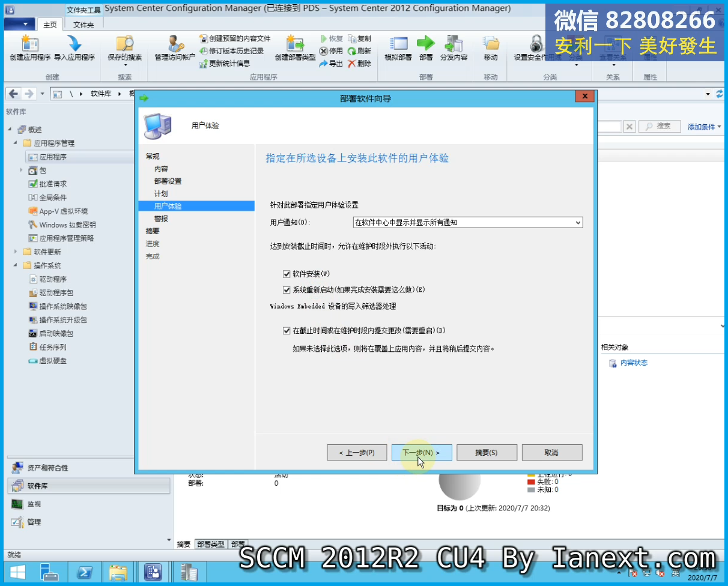Select Scheduling (计划) wizard step
The height and width of the screenshot is (586, 728).
(x=161, y=194)
